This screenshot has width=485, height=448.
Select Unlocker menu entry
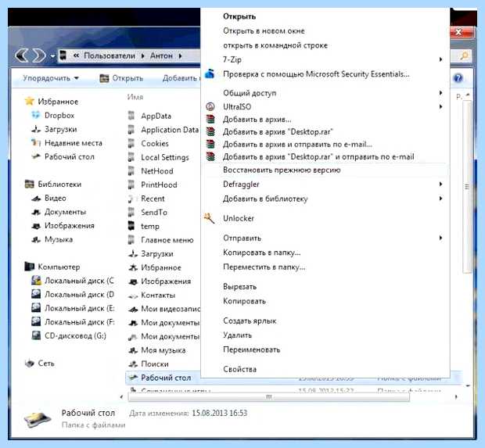239,218
